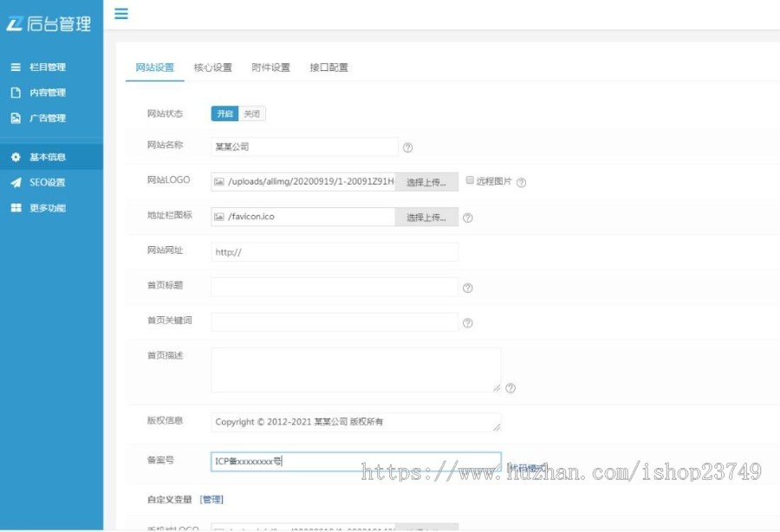Click the 管理 link beside 自定义变量
Image resolution: width=780 pixels, height=532 pixels.
(x=211, y=500)
